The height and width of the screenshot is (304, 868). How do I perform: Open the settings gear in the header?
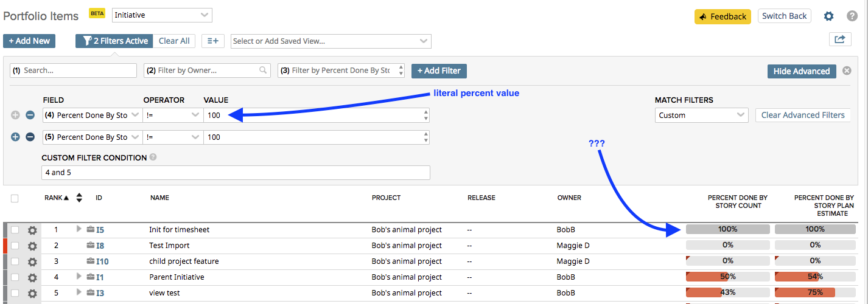[x=828, y=16]
